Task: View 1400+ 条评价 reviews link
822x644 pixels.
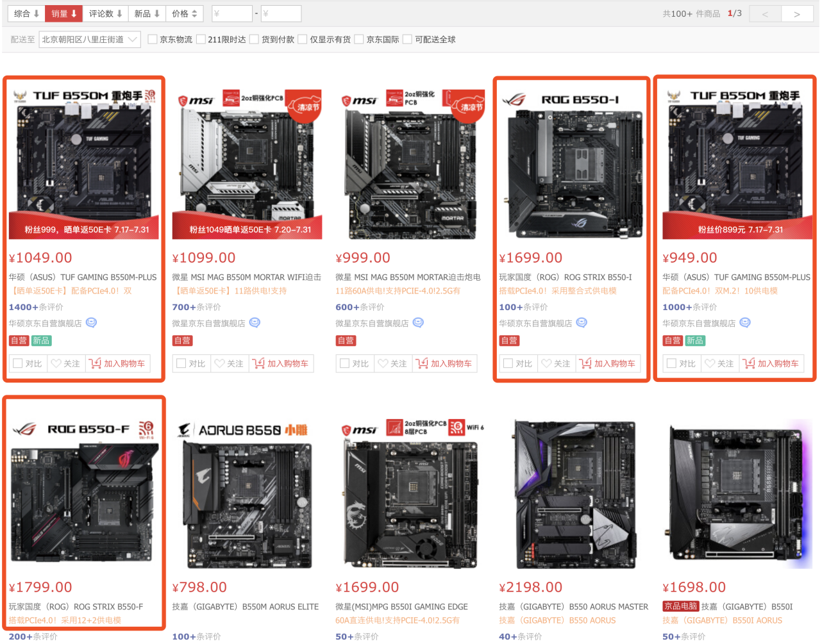Action: (x=36, y=308)
